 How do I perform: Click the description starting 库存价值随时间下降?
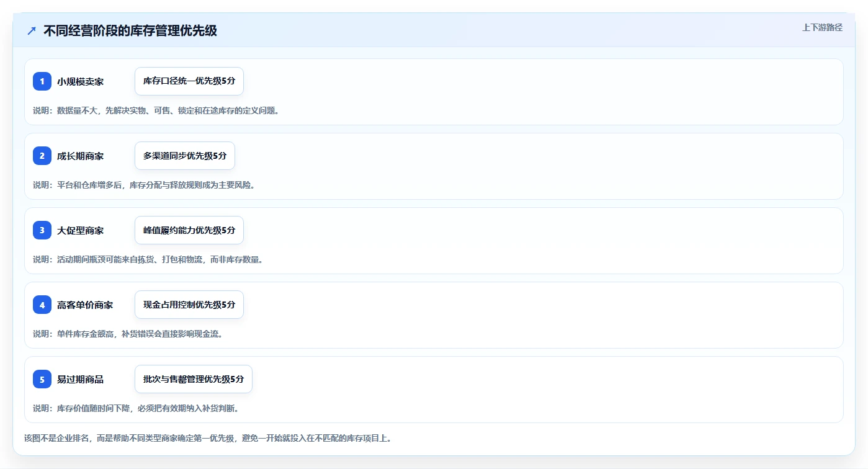136,408
